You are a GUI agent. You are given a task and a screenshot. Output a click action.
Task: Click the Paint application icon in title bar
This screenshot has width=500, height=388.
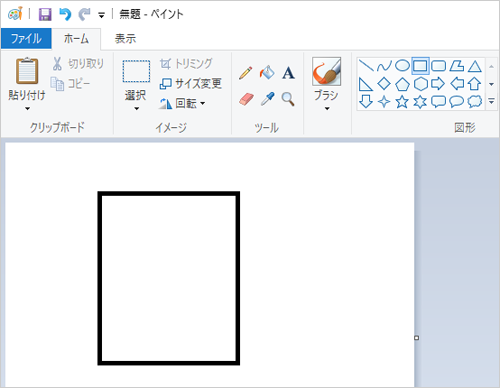(15, 14)
